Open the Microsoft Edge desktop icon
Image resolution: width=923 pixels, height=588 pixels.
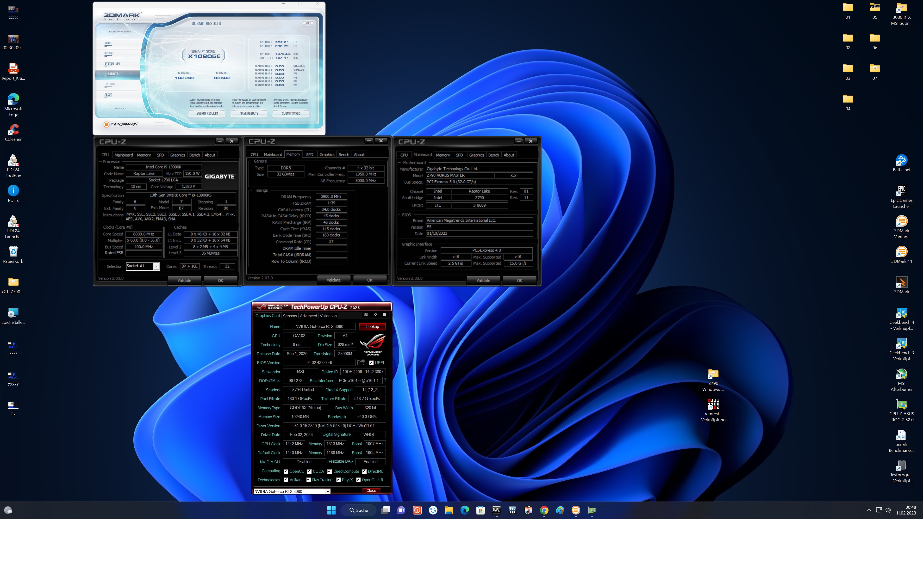point(13,105)
